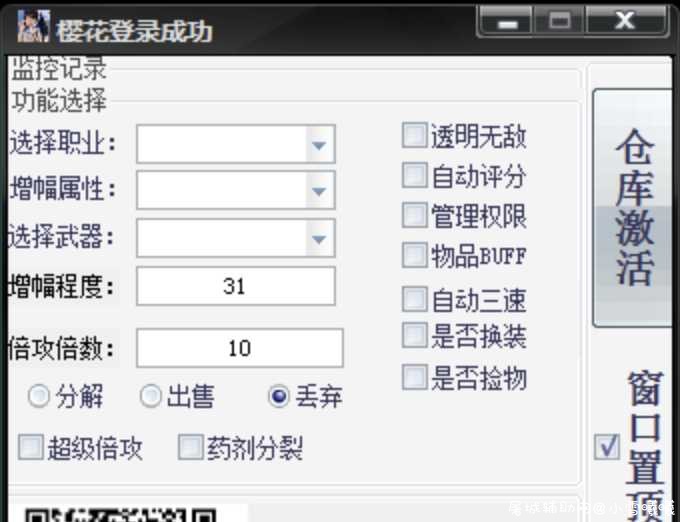Image resolution: width=680 pixels, height=522 pixels.
Task: Select the 丢弃 radio option
Action: point(278,396)
